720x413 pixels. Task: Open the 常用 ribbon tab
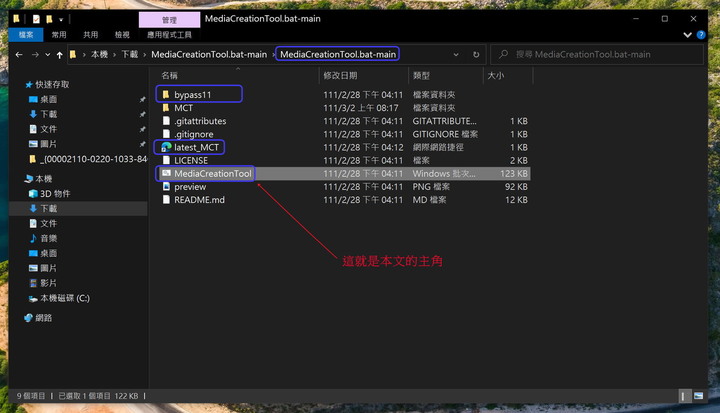click(x=59, y=35)
